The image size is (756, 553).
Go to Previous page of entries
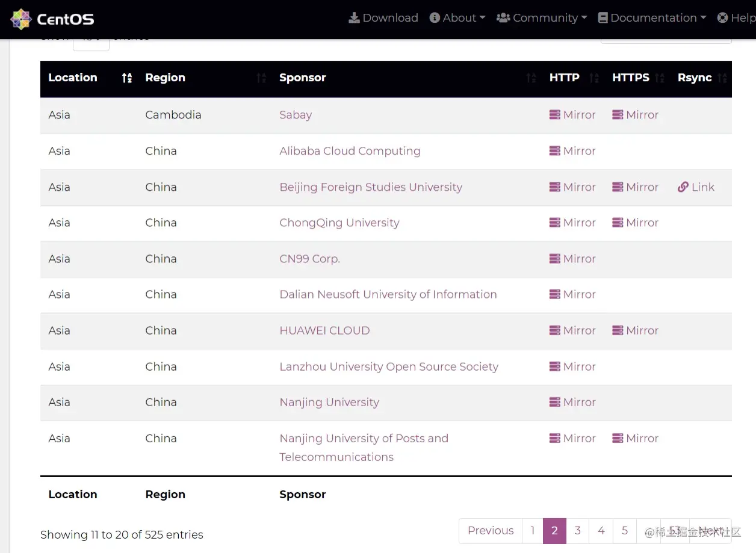(x=491, y=531)
